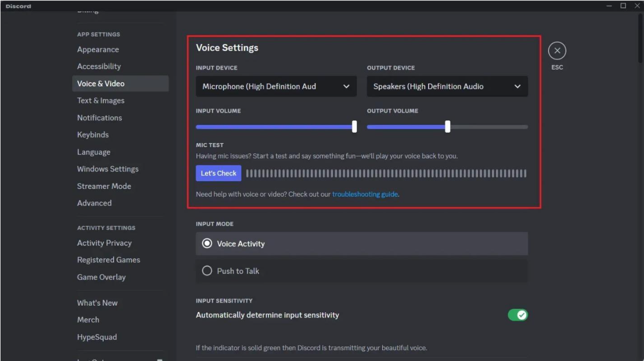Maximize the Discord window
The width and height of the screenshot is (644, 361).
(623, 6)
